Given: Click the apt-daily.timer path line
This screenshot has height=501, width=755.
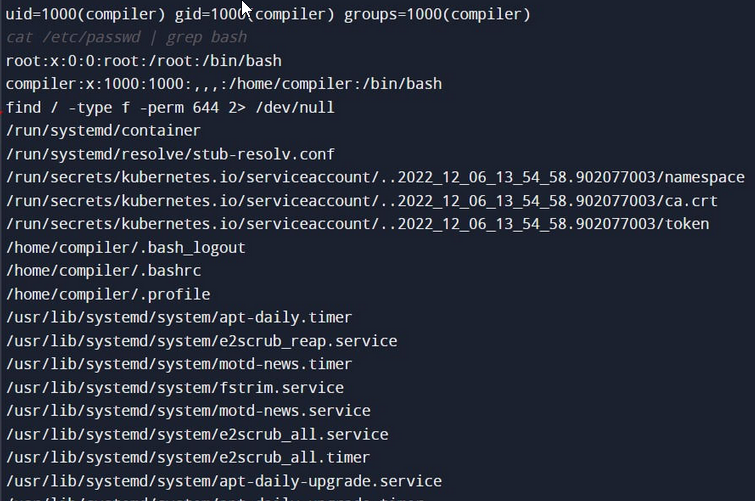Looking at the screenshot, I should tap(179, 317).
